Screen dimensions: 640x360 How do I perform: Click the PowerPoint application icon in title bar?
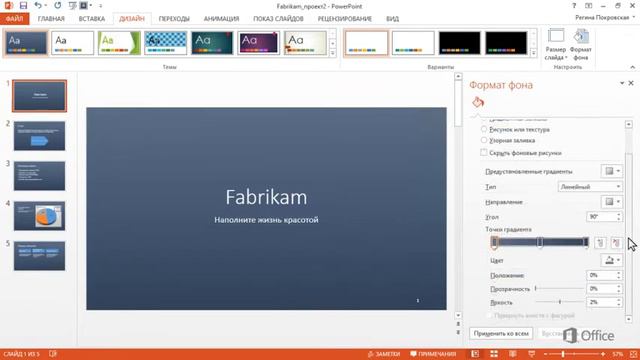pyautogui.click(x=9, y=6)
